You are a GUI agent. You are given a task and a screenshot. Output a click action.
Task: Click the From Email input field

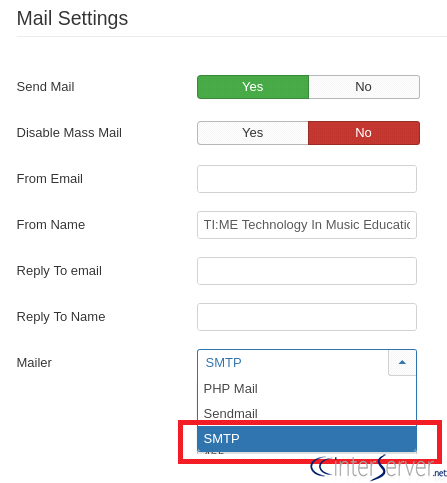point(307,179)
